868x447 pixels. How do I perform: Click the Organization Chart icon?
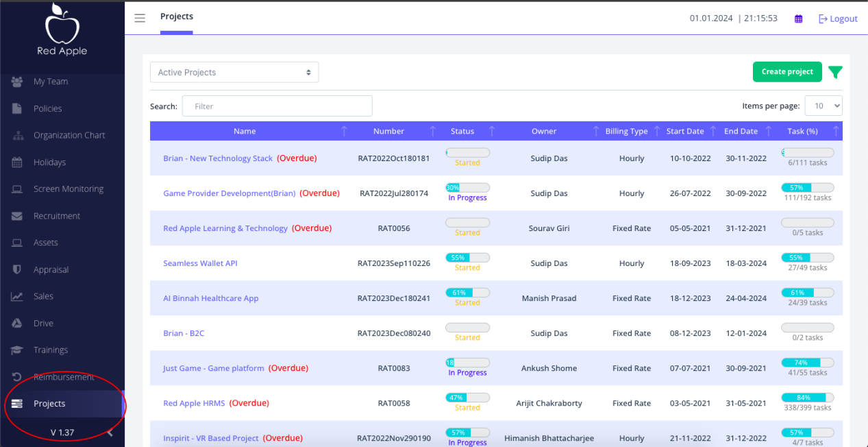click(17, 135)
